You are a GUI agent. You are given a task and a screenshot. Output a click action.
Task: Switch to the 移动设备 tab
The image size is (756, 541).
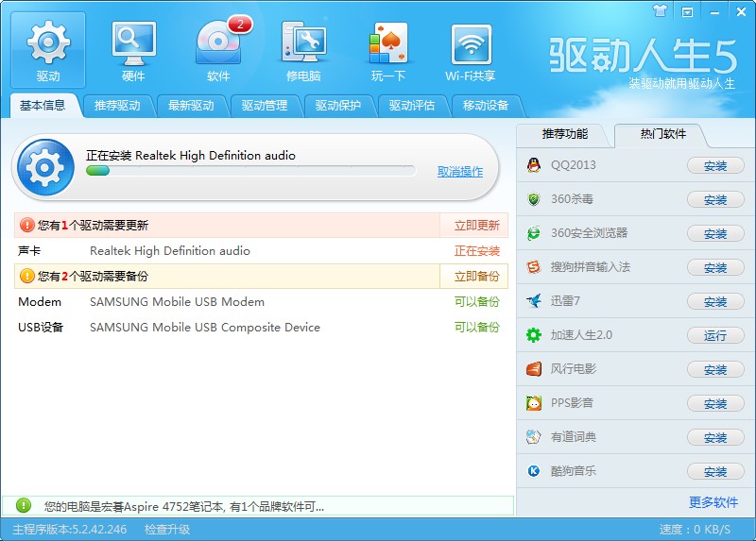coord(486,106)
